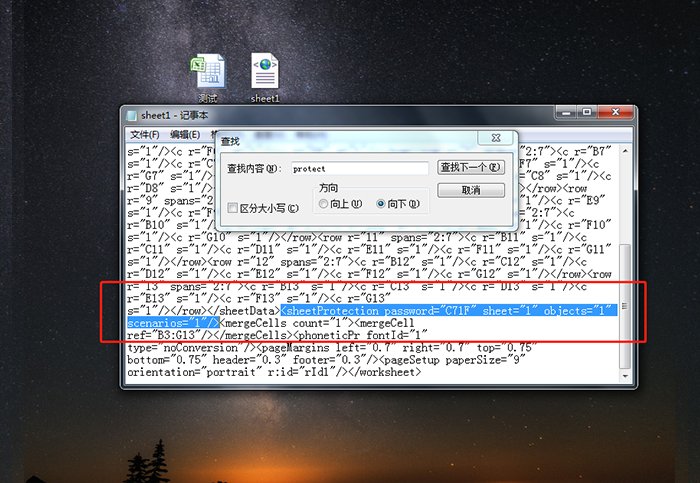Image resolution: width=700 pixels, height=483 pixels.
Task: Click the mergeCells count="1" text
Action: point(286,323)
